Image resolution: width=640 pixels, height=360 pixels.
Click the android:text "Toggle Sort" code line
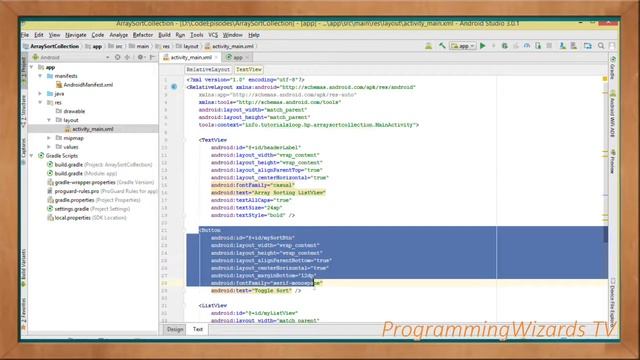pyautogui.click(x=256, y=291)
